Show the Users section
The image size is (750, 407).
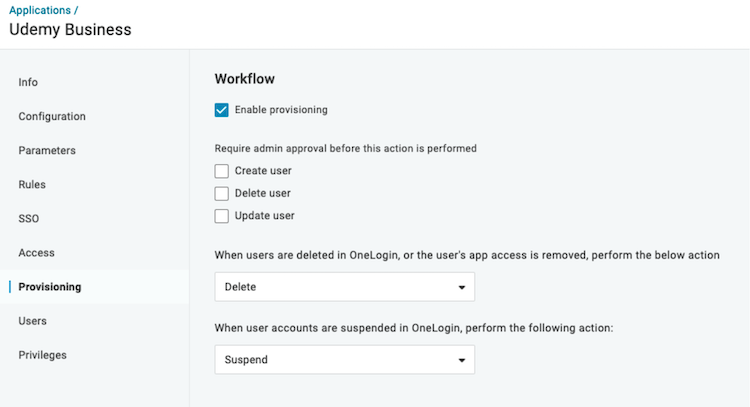[x=33, y=321]
